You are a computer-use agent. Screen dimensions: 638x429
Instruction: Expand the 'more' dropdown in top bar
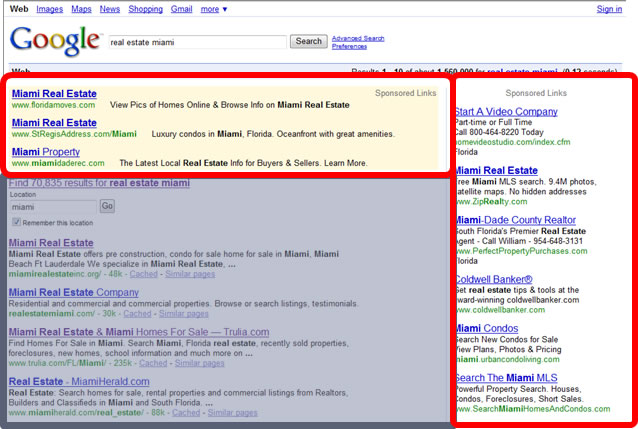[214, 9]
